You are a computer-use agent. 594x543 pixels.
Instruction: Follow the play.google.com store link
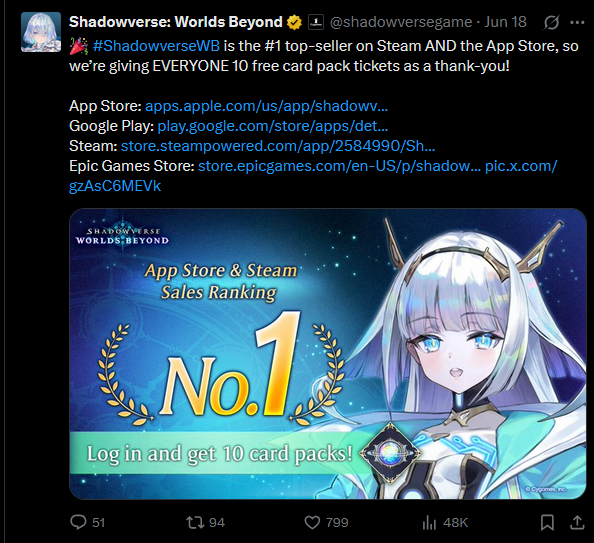tap(273, 126)
